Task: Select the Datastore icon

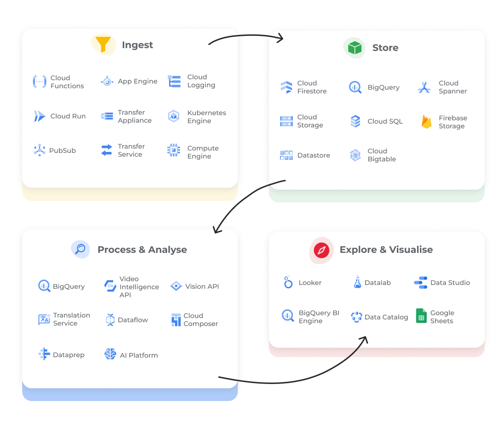Action: [286, 155]
